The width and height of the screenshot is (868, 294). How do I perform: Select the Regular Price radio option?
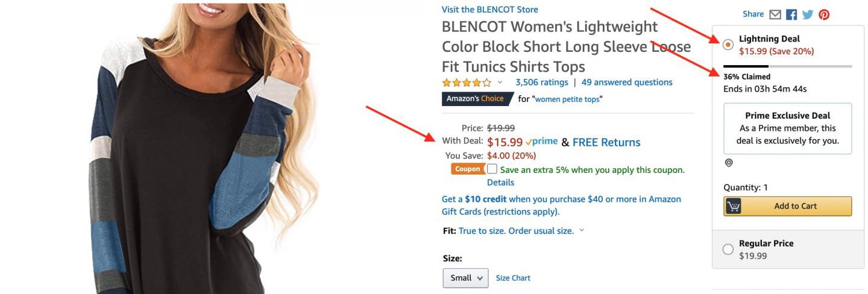tap(728, 249)
